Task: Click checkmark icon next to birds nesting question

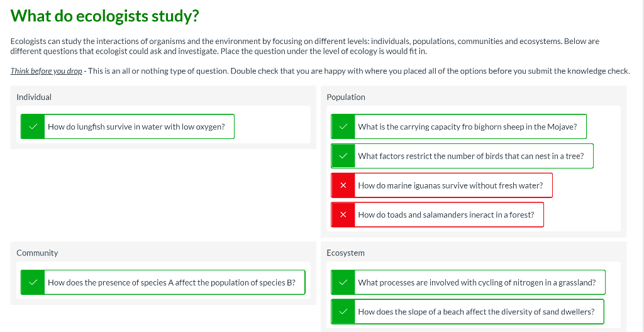Action: click(343, 156)
